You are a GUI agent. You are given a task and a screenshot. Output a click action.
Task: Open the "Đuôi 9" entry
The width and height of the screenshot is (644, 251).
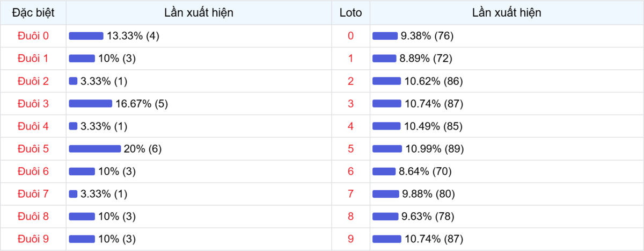point(33,239)
